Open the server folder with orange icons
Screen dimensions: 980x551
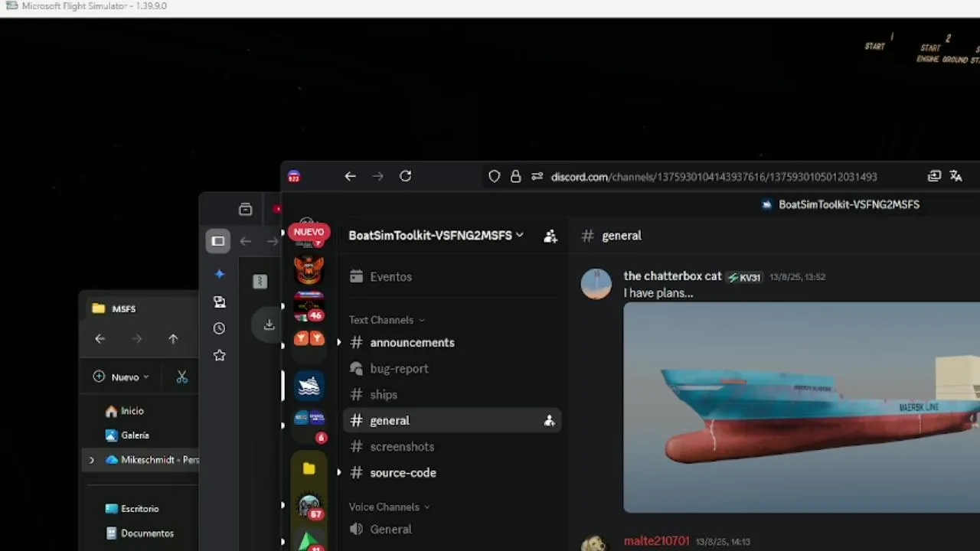(x=309, y=339)
